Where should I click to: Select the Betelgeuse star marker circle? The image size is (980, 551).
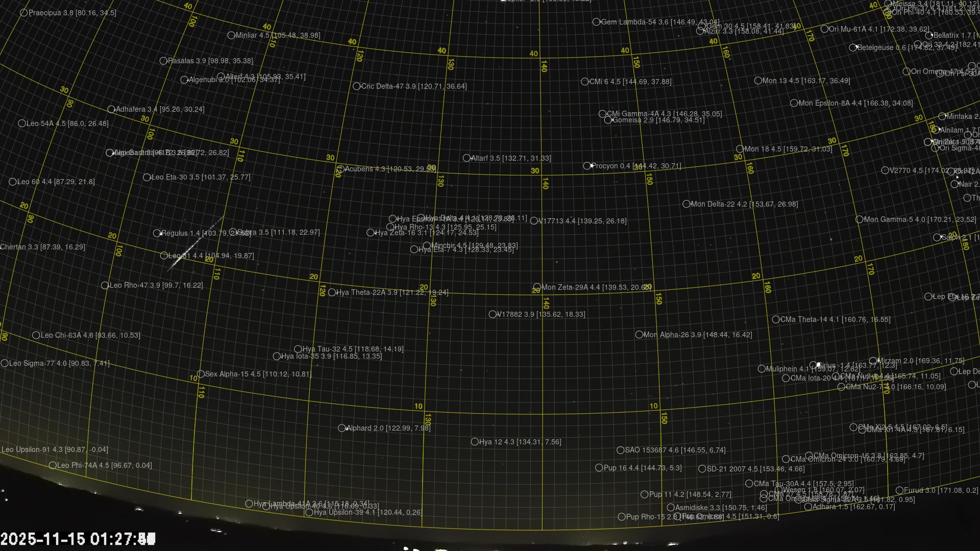coord(853,47)
